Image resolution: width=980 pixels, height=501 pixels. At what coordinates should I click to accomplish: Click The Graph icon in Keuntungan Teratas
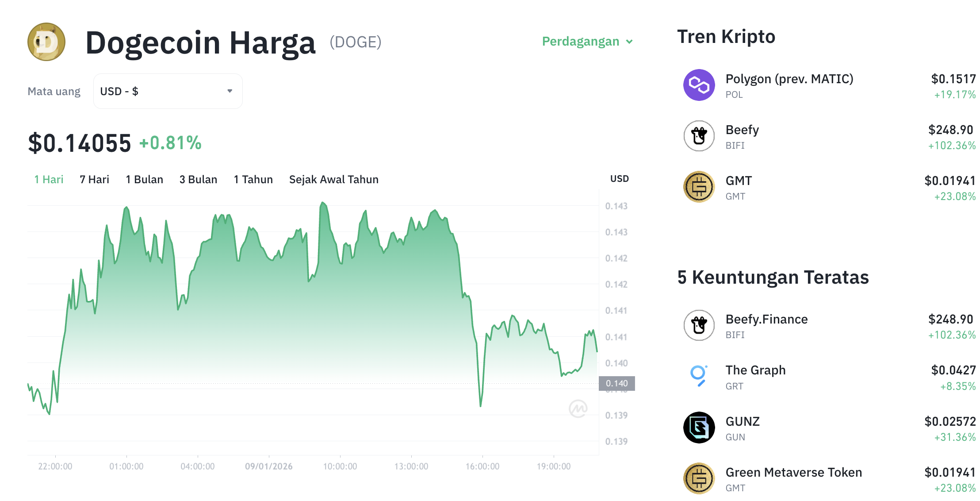[699, 376]
